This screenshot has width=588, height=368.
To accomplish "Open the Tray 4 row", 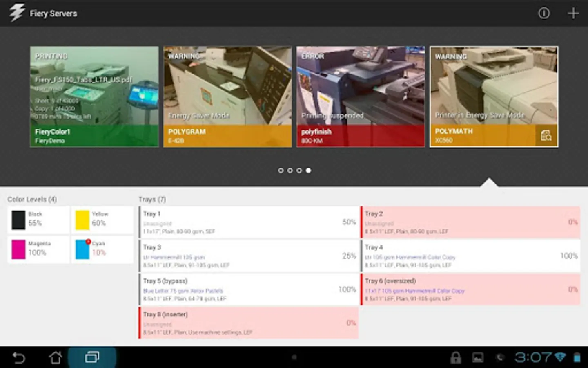I will [x=470, y=256].
